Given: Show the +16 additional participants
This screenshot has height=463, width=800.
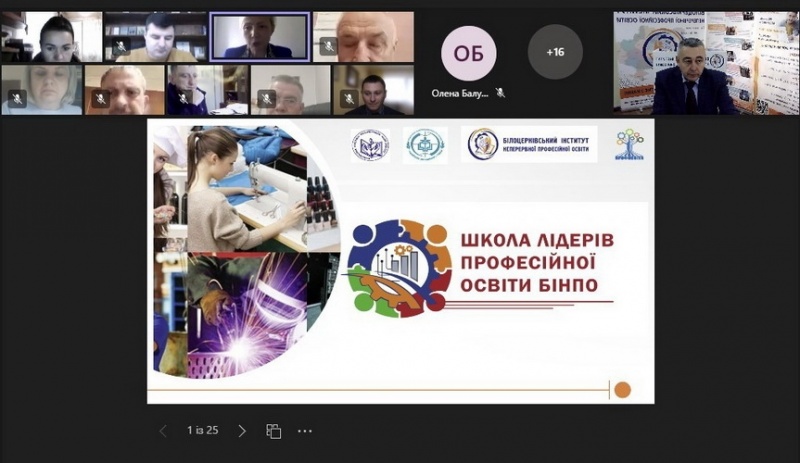Looking at the screenshot, I should coord(555,52).
